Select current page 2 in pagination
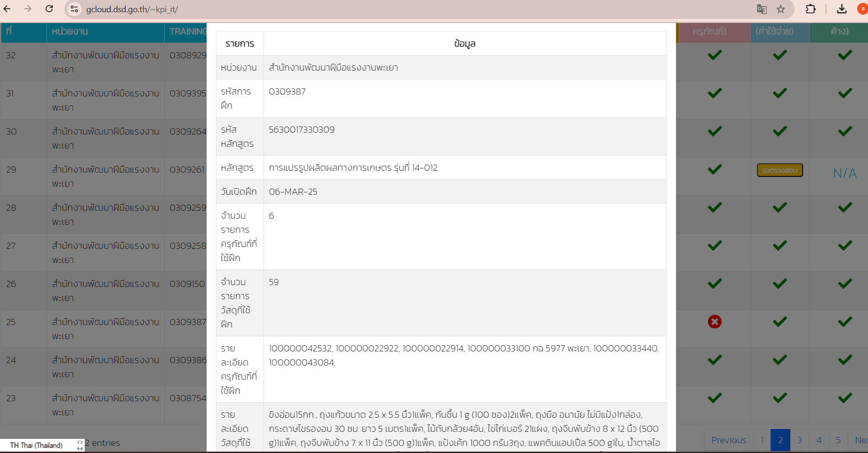 click(x=780, y=440)
